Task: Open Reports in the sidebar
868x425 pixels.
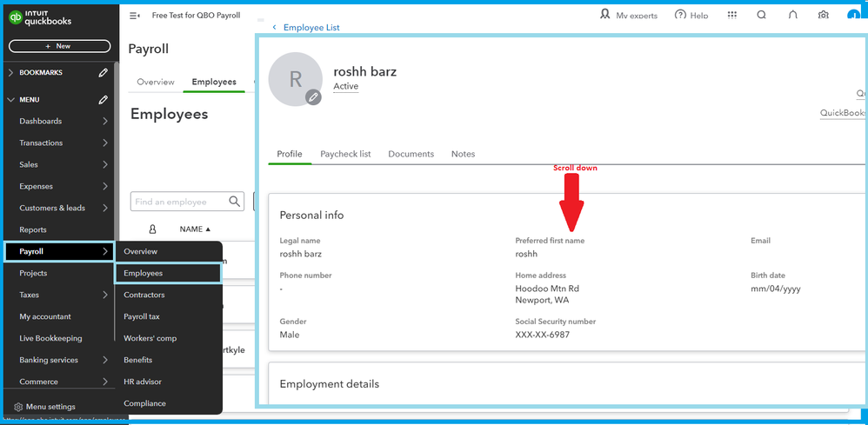Action: [33, 229]
